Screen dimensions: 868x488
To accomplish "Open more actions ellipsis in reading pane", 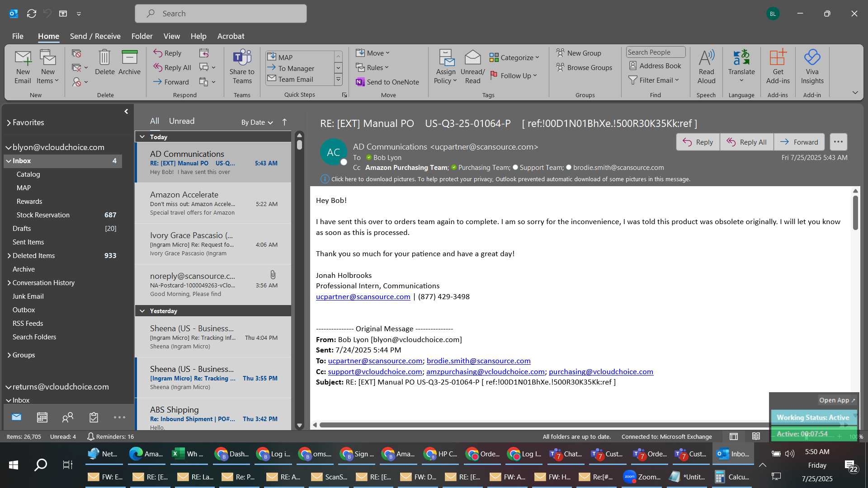I will pyautogui.click(x=838, y=142).
